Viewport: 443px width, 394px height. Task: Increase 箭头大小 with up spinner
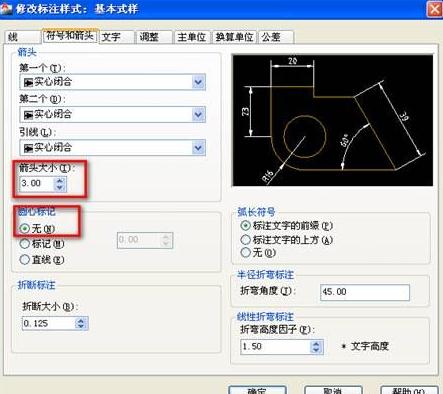[x=60, y=181]
